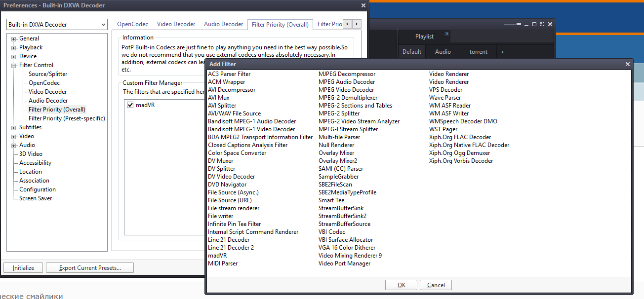This screenshot has height=299, width=644.
Task: Switch to the Audio Decoder tab
Action: click(223, 24)
